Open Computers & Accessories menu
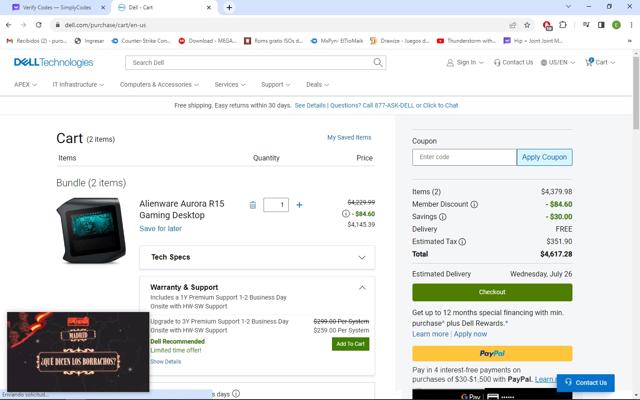The width and height of the screenshot is (640, 400). [159, 84]
